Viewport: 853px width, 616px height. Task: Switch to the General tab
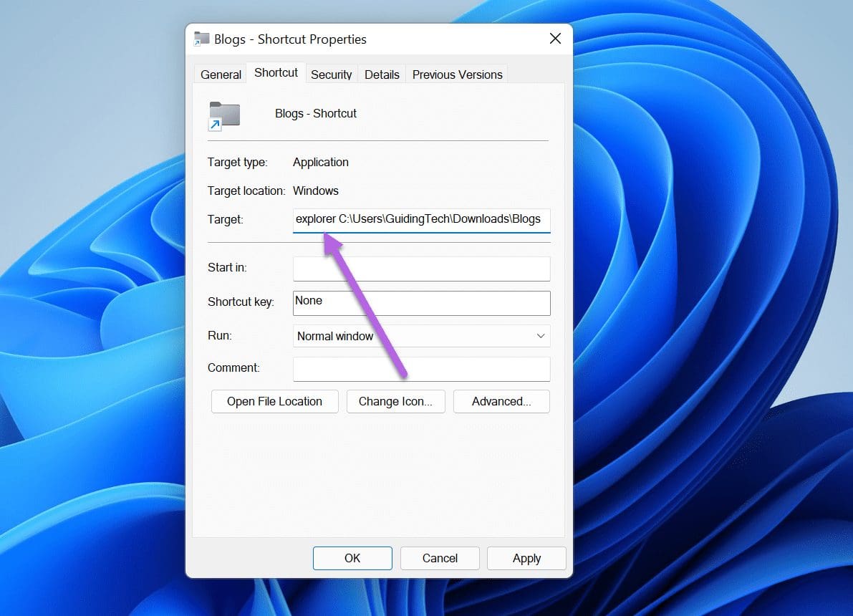coord(220,74)
